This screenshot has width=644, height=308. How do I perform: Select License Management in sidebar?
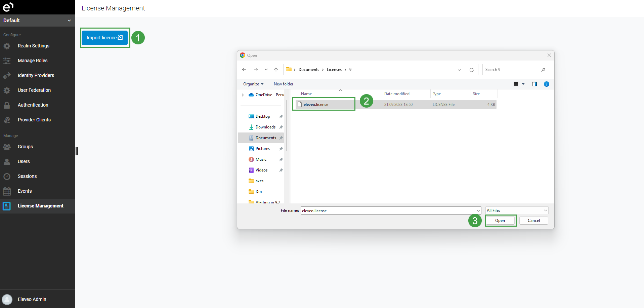(40, 206)
